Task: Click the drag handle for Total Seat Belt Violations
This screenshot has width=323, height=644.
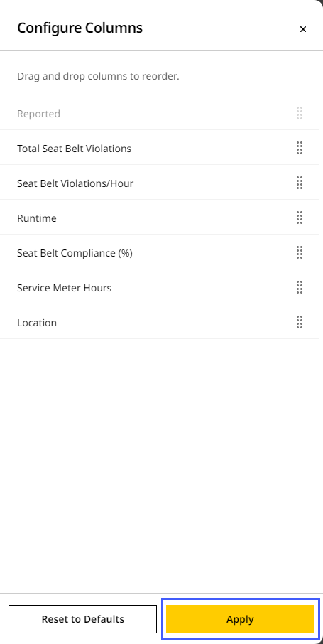Action: tap(300, 148)
